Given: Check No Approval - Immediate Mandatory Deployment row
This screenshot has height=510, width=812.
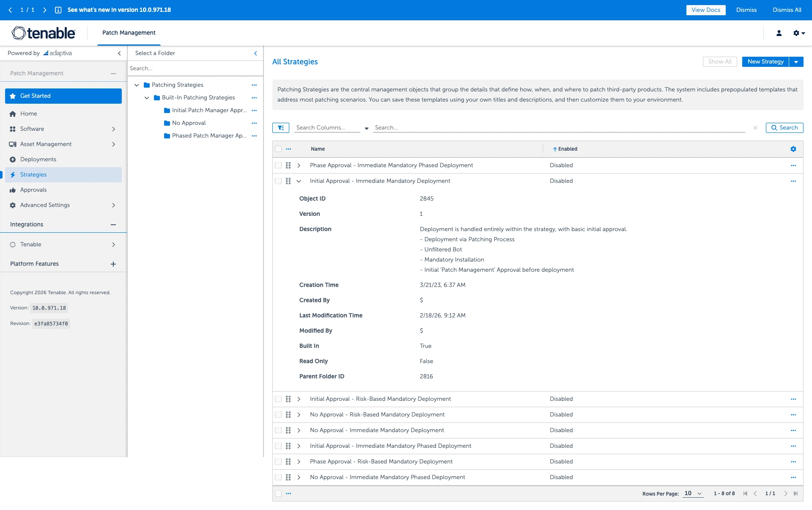Looking at the screenshot, I should pyautogui.click(x=278, y=430).
